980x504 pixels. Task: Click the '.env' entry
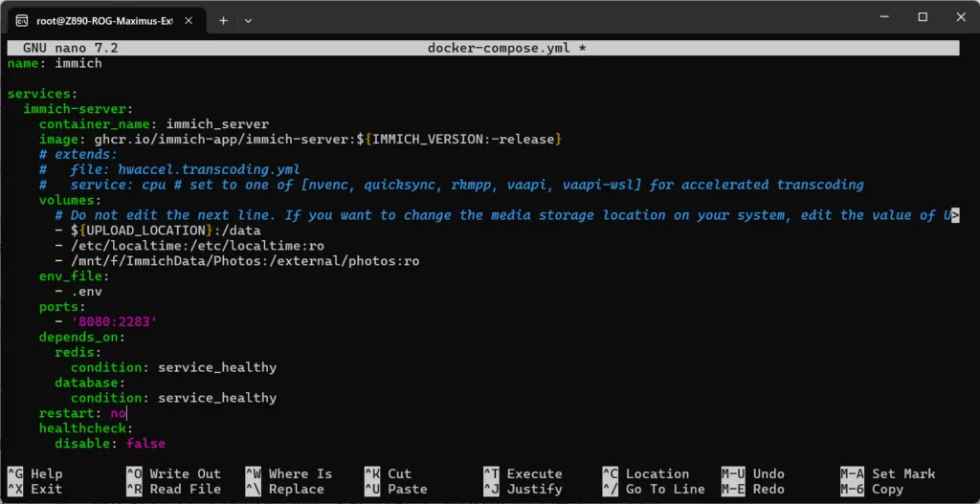click(x=78, y=291)
